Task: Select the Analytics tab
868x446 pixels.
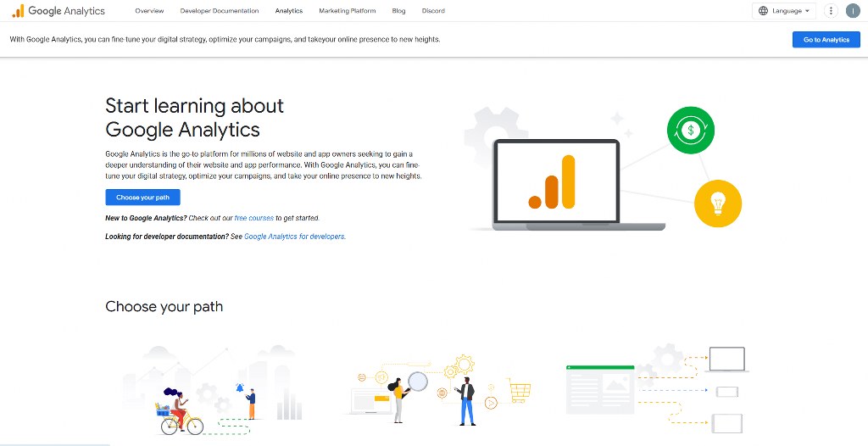Action: (x=289, y=10)
